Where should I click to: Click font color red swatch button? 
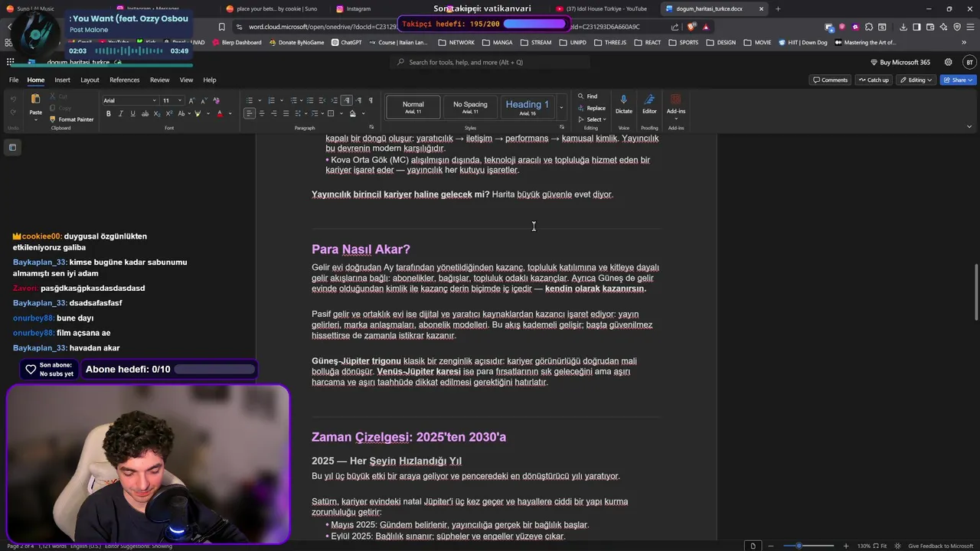[220, 113]
